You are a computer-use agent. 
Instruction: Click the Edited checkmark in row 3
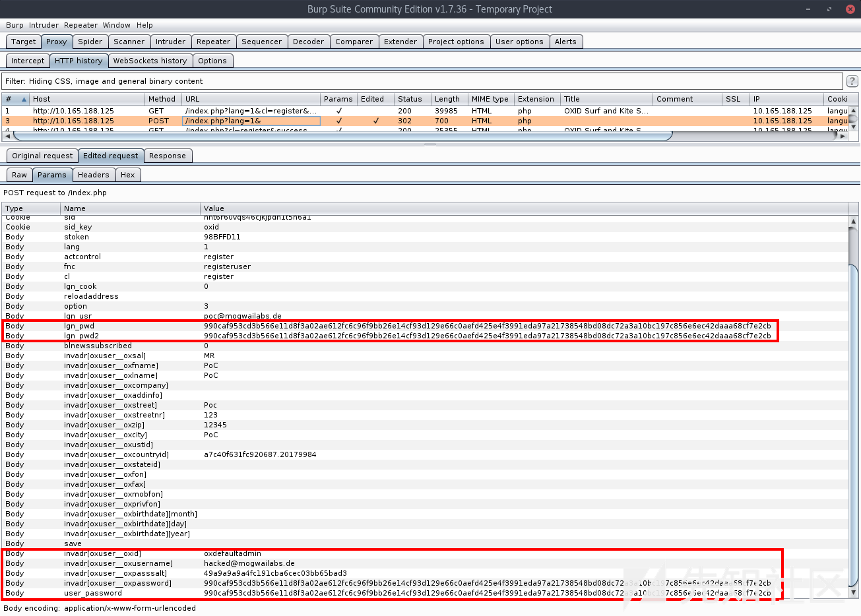click(376, 121)
